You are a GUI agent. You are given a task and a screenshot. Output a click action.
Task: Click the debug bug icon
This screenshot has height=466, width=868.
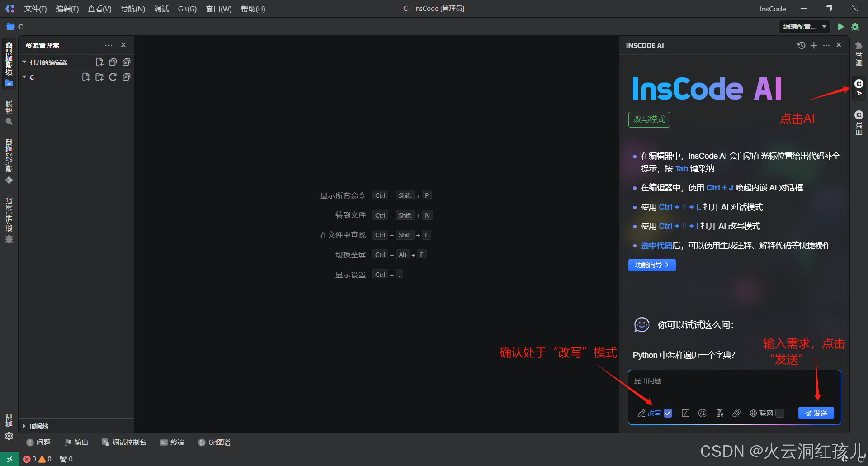click(x=855, y=27)
